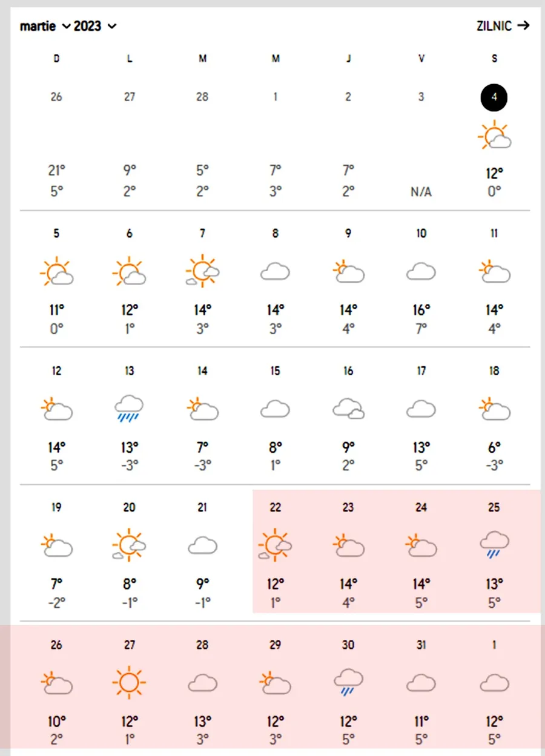The image size is (545, 756).
Task: Click the N/A temperature under day 3
Action: pos(421,192)
